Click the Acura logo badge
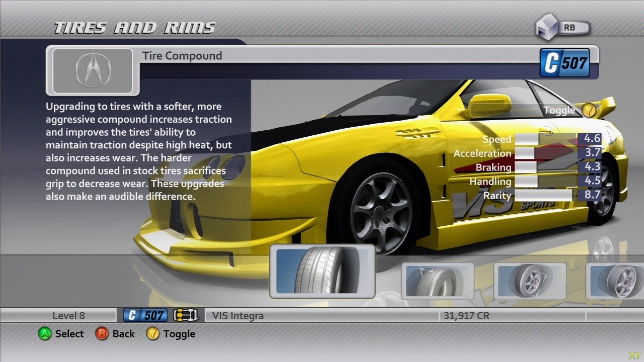The width and height of the screenshot is (644, 362). click(93, 70)
